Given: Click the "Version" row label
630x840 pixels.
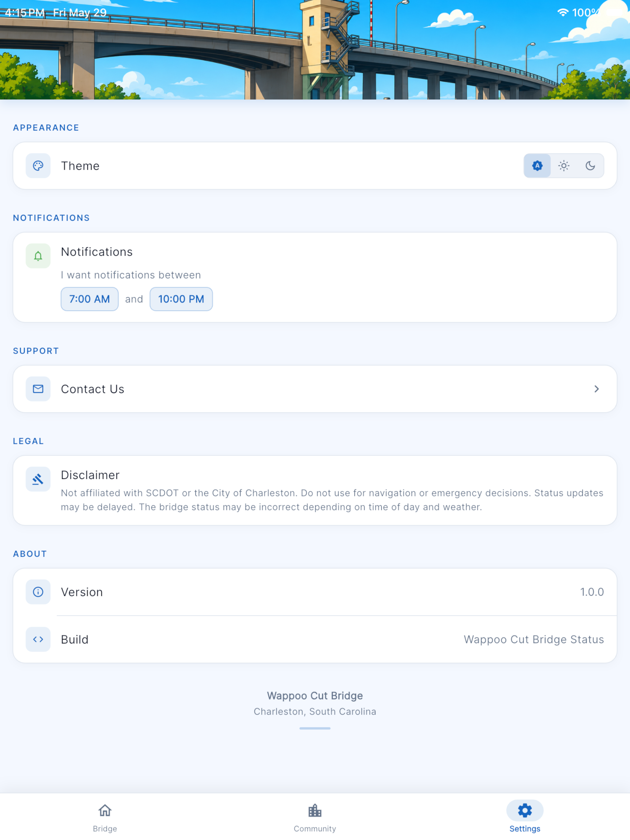Looking at the screenshot, I should [x=82, y=592].
